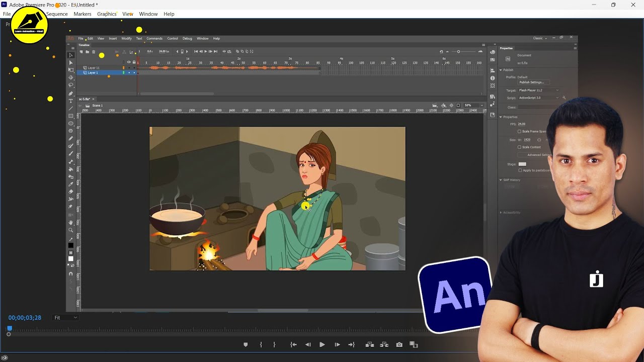Image resolution: width=644 pixels, height=362 pixels.
Task: Select the Selection arrow tool in Animate
Action: [x=71, y=55]
